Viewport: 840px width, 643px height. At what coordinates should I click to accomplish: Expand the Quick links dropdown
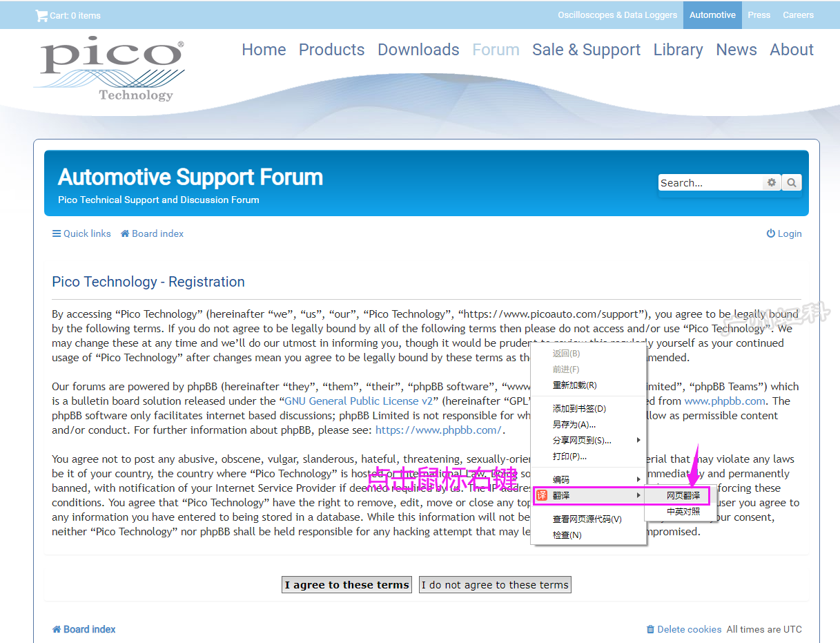(x=81, y=233)
